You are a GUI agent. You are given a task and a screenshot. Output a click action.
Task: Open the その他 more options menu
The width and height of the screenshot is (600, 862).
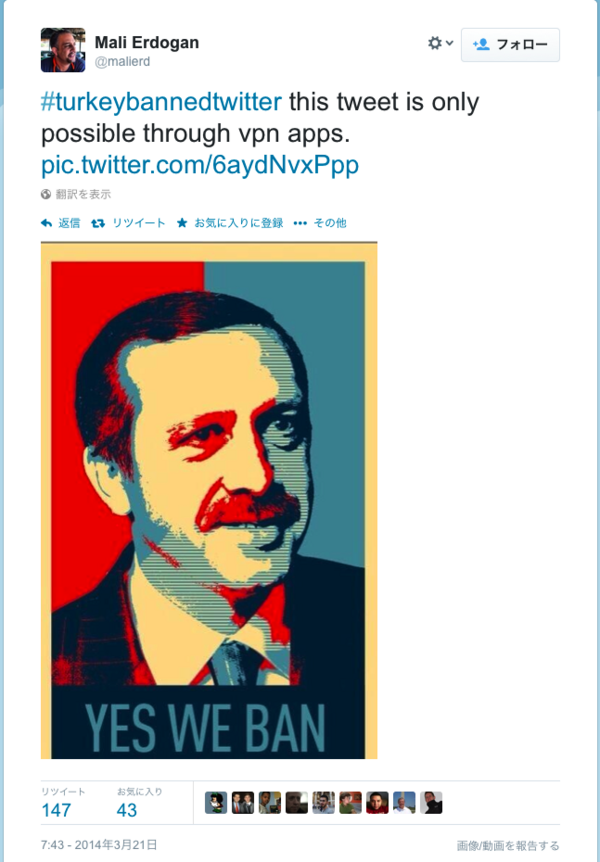(x=320, y=223)
